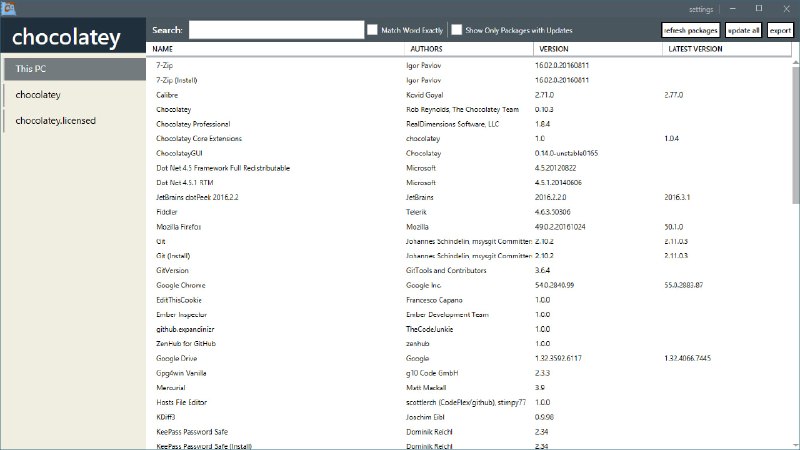Switch to the chocolatey source

[74, 95]
